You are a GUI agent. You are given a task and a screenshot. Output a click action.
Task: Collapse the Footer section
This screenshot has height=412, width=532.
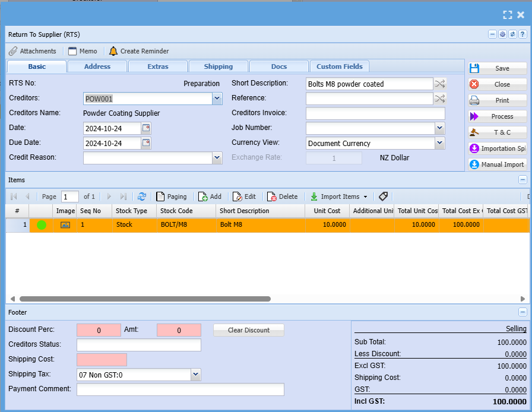(x=522, y=312)
